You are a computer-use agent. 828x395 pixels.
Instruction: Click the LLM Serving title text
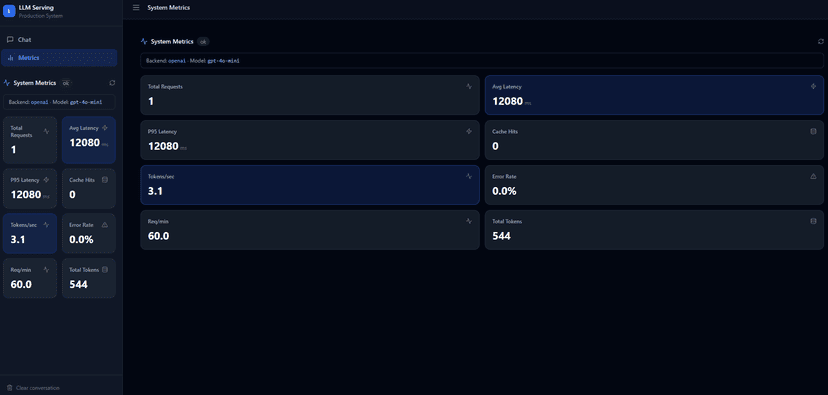(36, 8)
